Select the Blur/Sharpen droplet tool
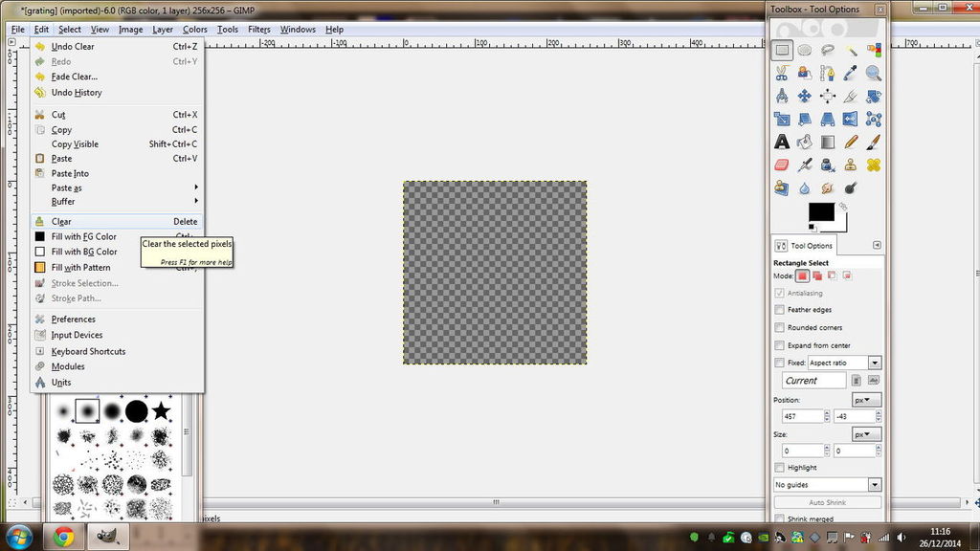The width and height of the screenshot is (980, 551). click(x=804, y=188)
